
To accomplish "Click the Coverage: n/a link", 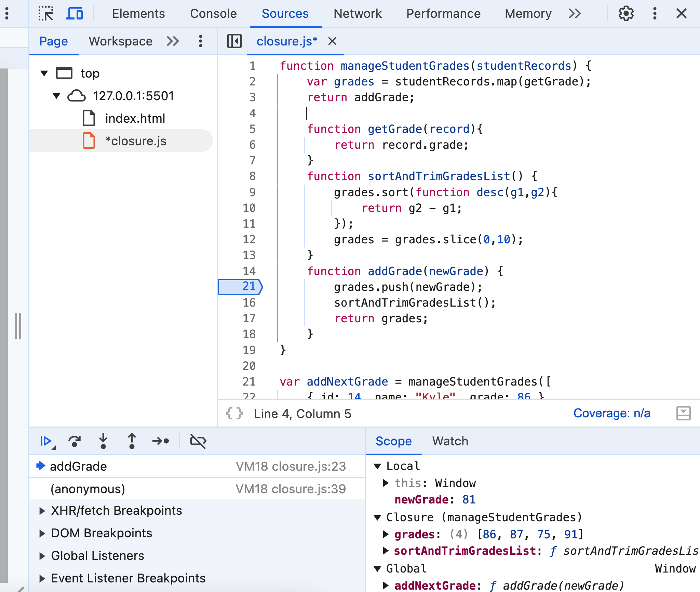I will 612,414.
